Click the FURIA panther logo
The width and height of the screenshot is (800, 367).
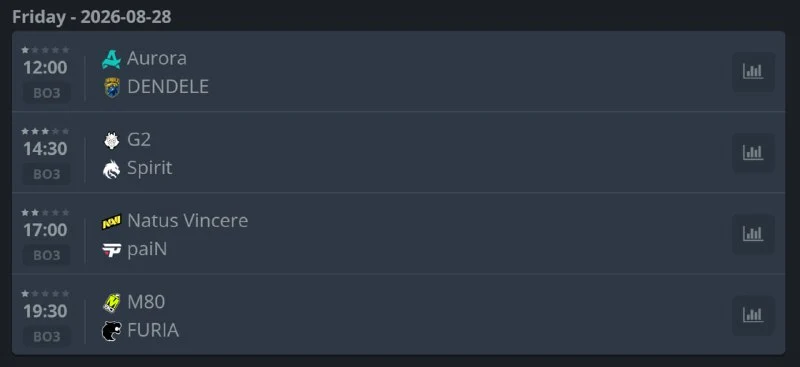[111, 331]
